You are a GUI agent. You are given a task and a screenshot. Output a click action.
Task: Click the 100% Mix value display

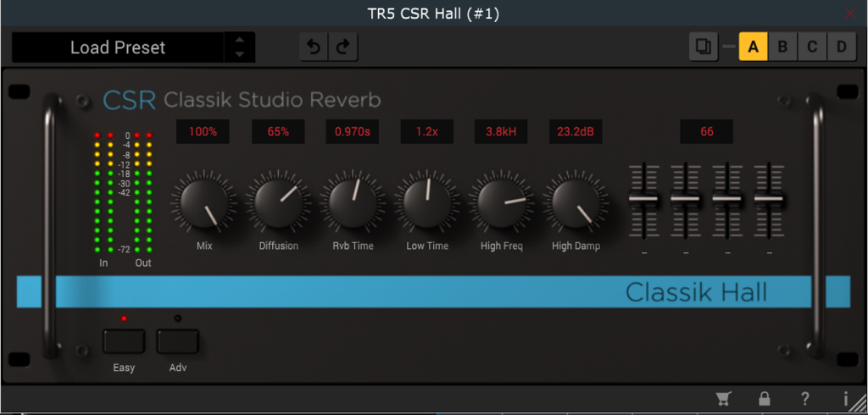coord(203,131)
